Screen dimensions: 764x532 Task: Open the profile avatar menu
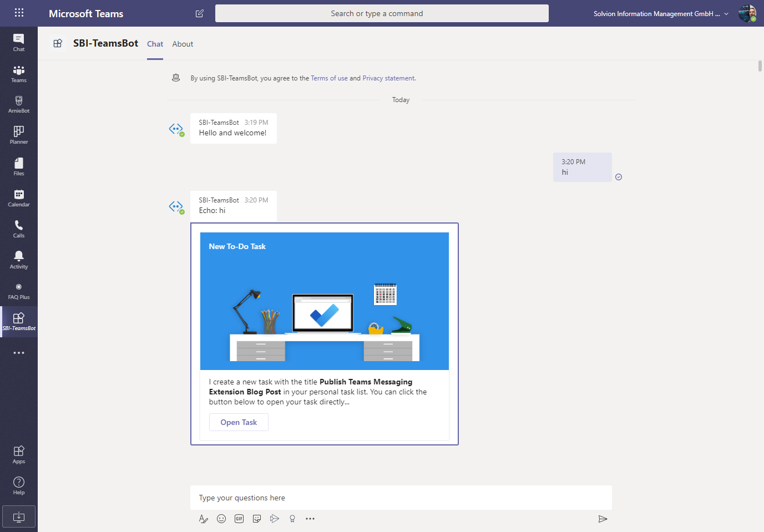[747, 13]
